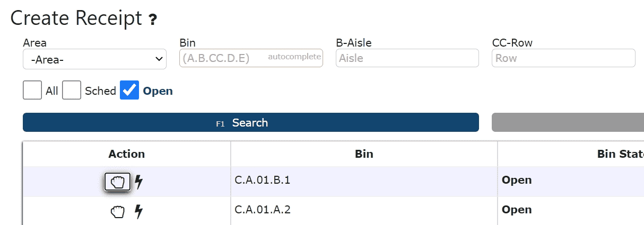Click the gray button beside Search
This screenshot has height=225, width=644.
coord(568,122)
